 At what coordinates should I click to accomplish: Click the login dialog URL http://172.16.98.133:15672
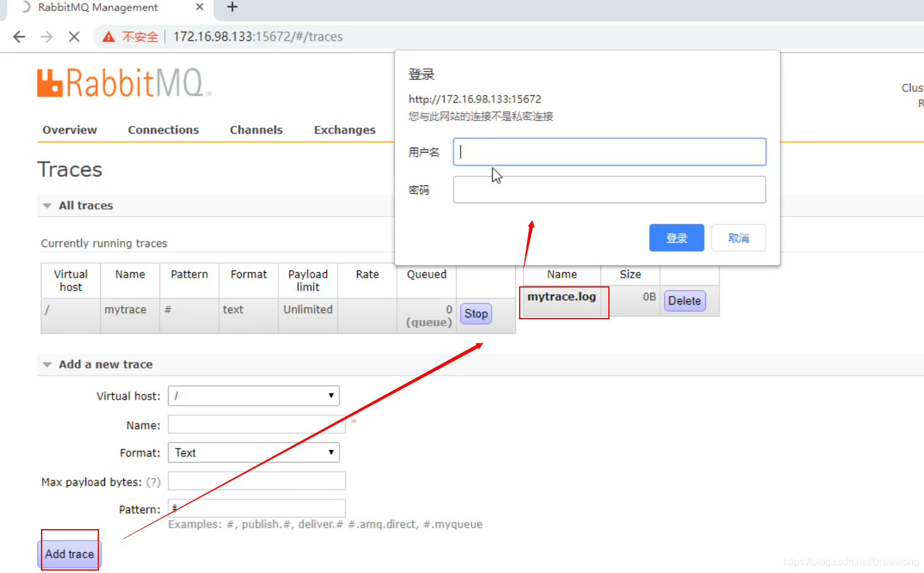[x=475, y=99]
